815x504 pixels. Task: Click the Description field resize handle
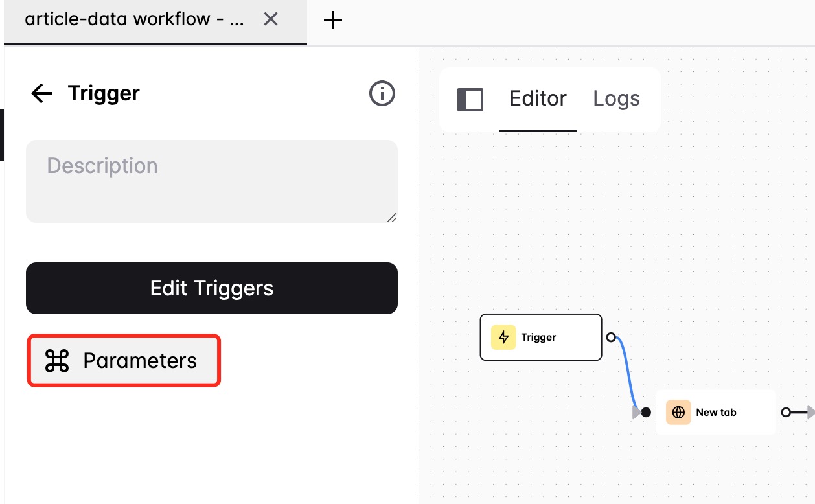[x=392, y=218]
